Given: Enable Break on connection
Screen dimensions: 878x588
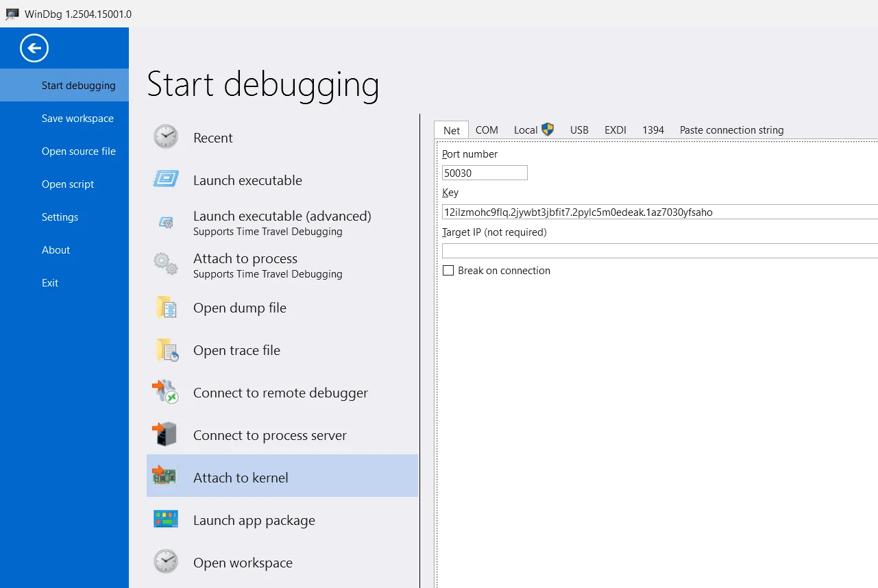Looking at the screenshot, I should click(x=448, y=270).
